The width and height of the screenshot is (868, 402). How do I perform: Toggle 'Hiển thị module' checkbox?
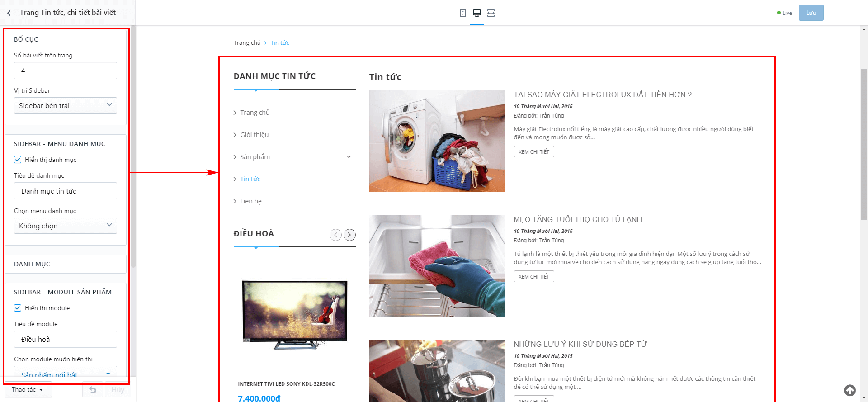click(x=18, y=308)
